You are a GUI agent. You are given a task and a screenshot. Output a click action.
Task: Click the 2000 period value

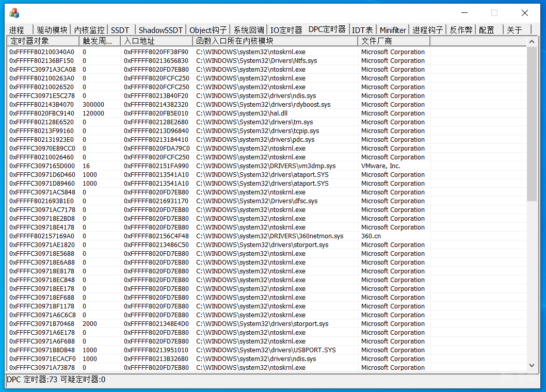tap(90, 324)
